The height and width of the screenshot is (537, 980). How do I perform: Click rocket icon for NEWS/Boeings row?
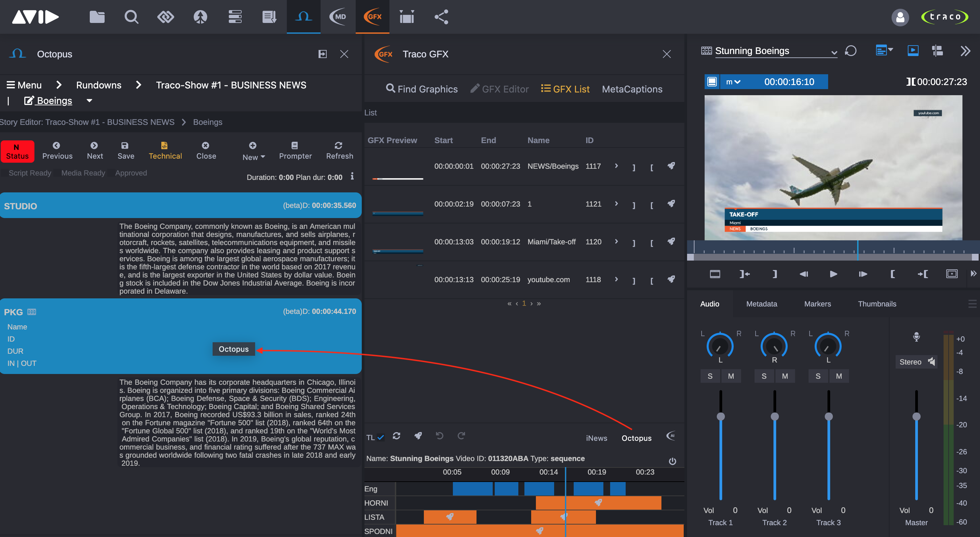(x=671, y=166)
